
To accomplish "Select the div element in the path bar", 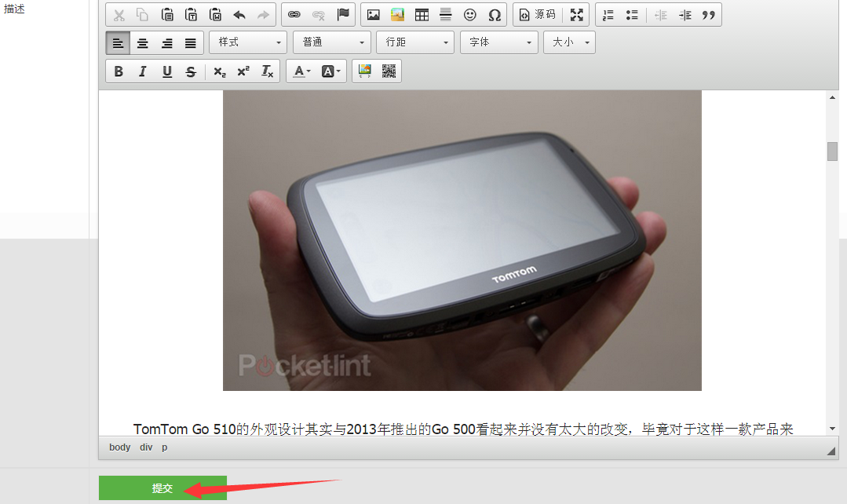I will tap(146, 447).
